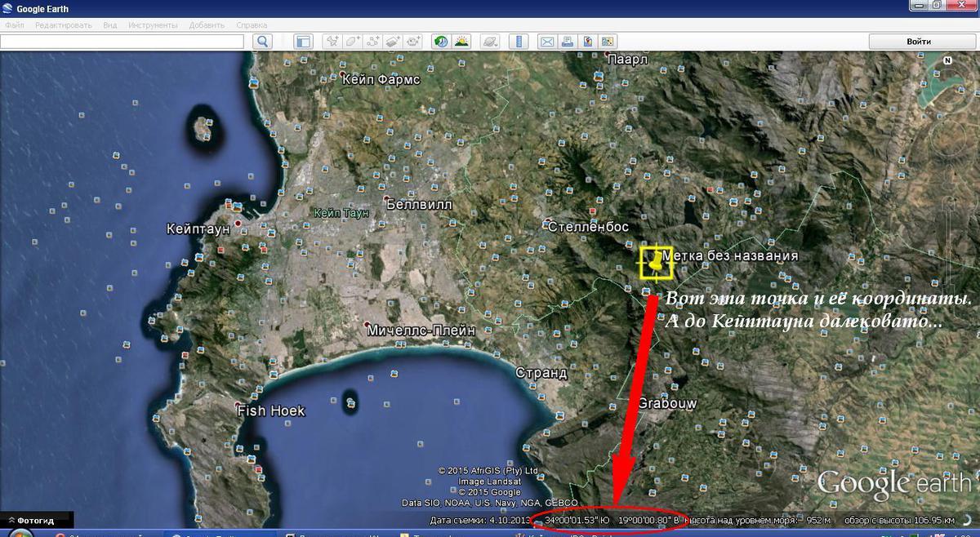Click the Кейп Фармс place label
This screenshot has width=980, height=537.
coord(381,79)
